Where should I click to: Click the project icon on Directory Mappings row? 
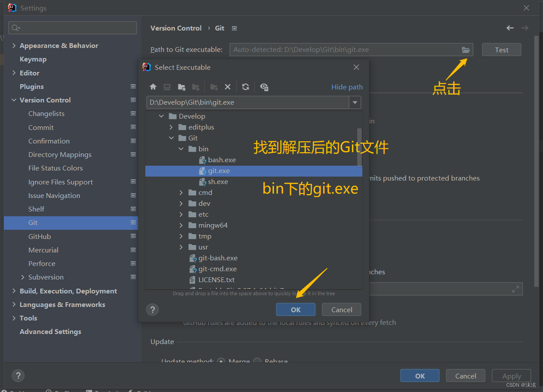(133, 154)
